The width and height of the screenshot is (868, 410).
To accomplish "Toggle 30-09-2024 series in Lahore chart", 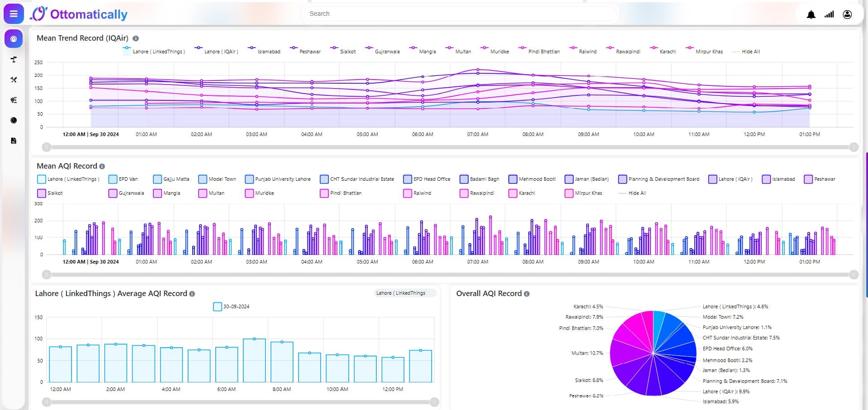I will [231, 306].
